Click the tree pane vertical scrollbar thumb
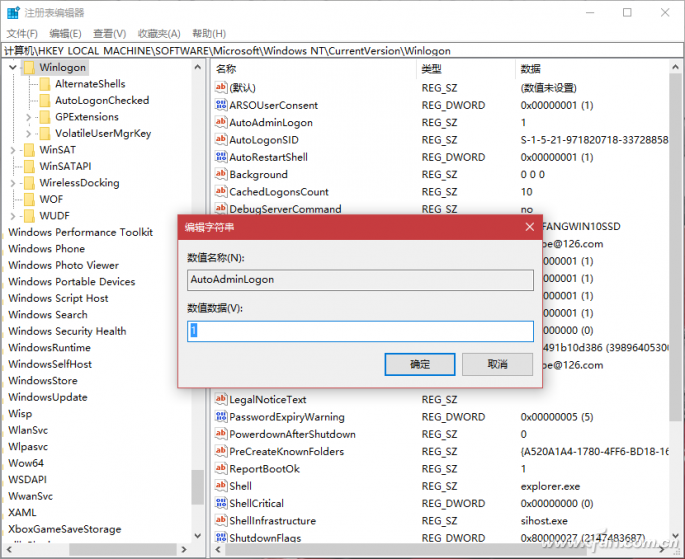Viewport: 685px width, 559px height. coord(197,487)
